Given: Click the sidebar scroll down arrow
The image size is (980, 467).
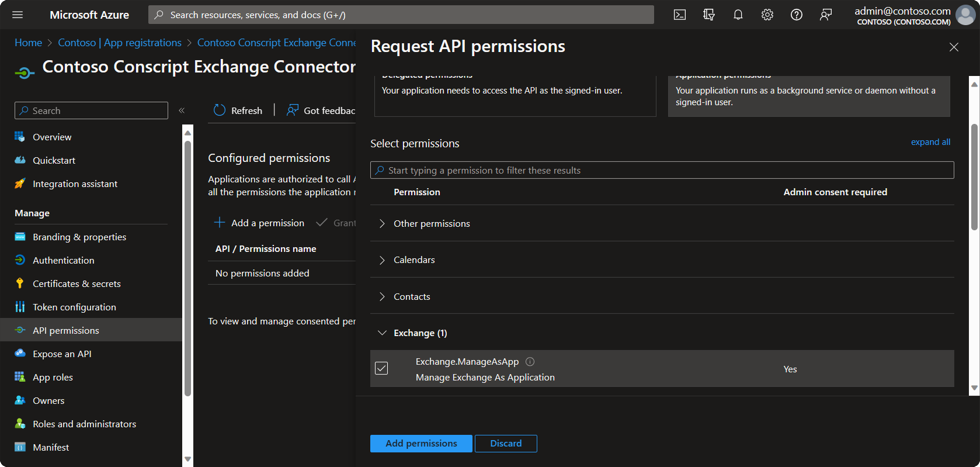Looking at the screenshot, I should tap(187, 459).
